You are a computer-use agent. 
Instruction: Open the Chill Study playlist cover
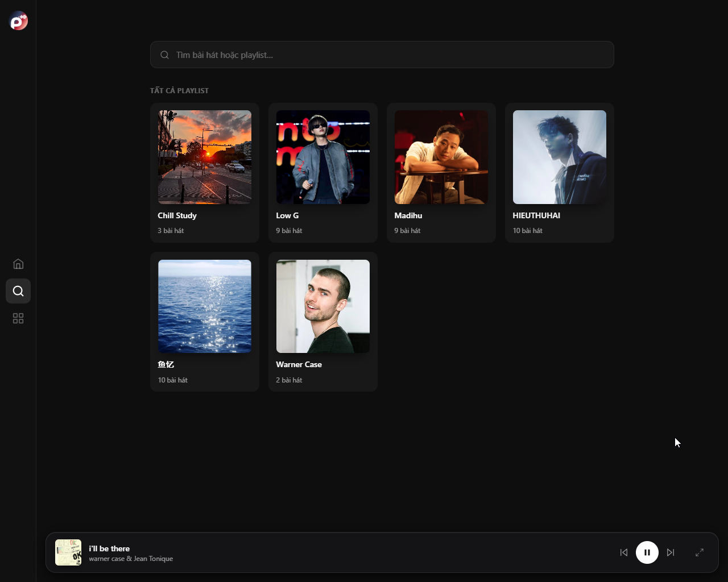pos(205,157)
